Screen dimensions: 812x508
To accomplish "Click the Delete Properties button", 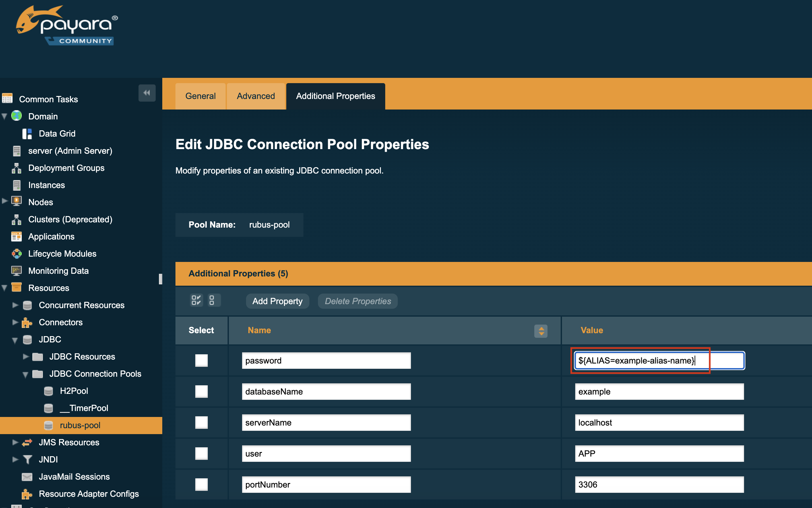I will pyautogui.click(x=358, y=301).
